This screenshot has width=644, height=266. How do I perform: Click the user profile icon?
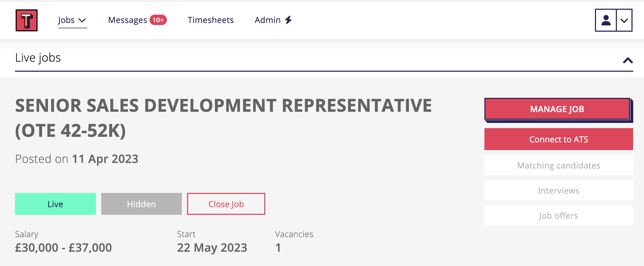(x=606, y=20)
